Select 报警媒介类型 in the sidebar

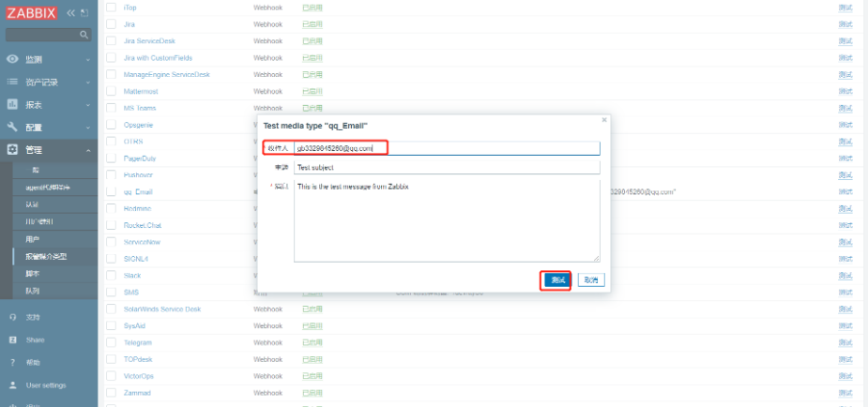point(46,257)
